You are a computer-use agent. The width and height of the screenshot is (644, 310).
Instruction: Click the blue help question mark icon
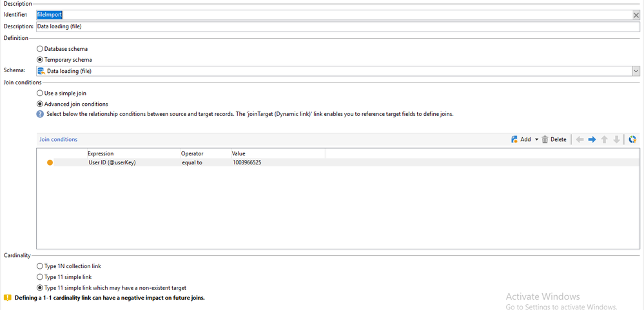pos(40,114)
